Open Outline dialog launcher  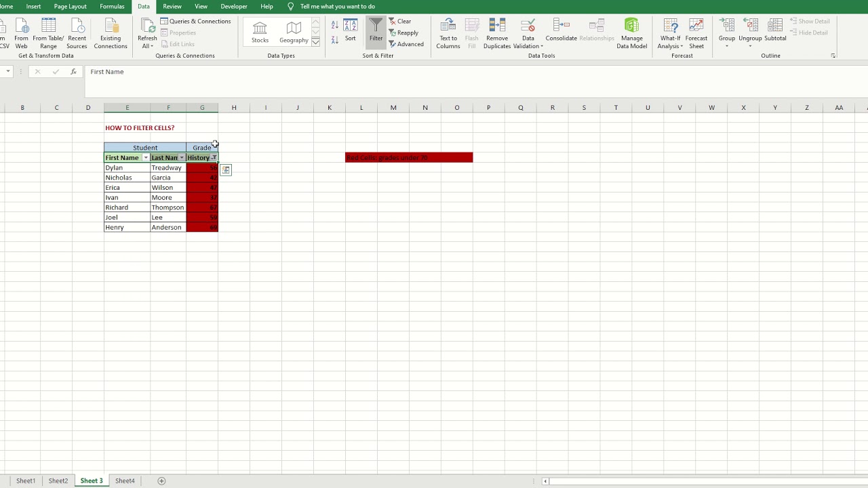tap(833, 56)
